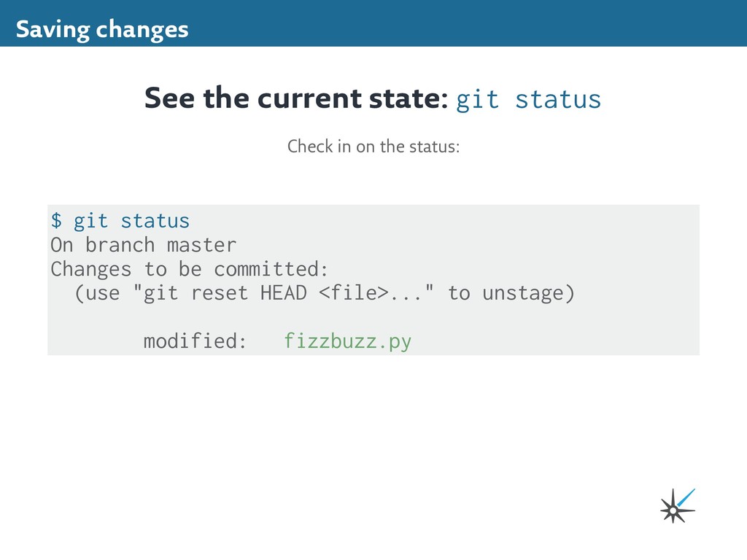Viewport: 747px width, 560px height.
Task: Click the dollar sign prompt
Action: 56,220
